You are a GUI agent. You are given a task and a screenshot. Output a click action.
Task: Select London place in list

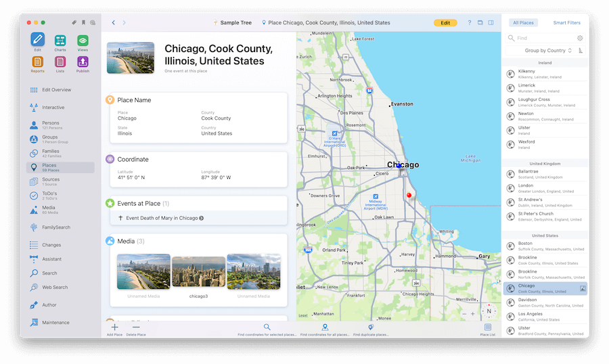coord(545,188)
